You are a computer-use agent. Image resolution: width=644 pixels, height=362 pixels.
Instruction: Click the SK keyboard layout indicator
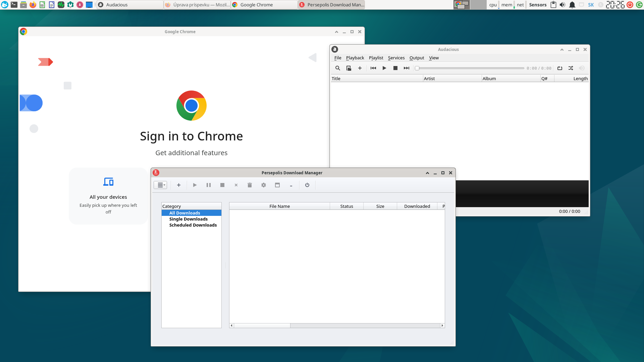(x=591, y=5)
